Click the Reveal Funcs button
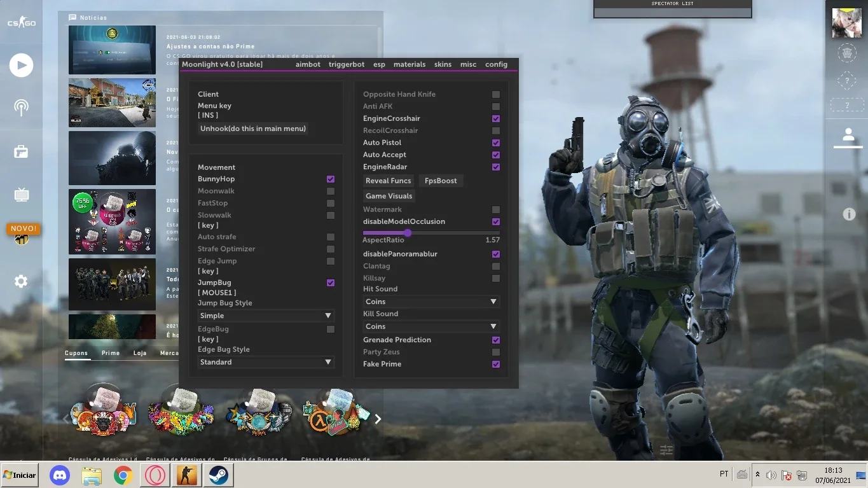This screenshot has height=488, width=868. coord(389,181)
